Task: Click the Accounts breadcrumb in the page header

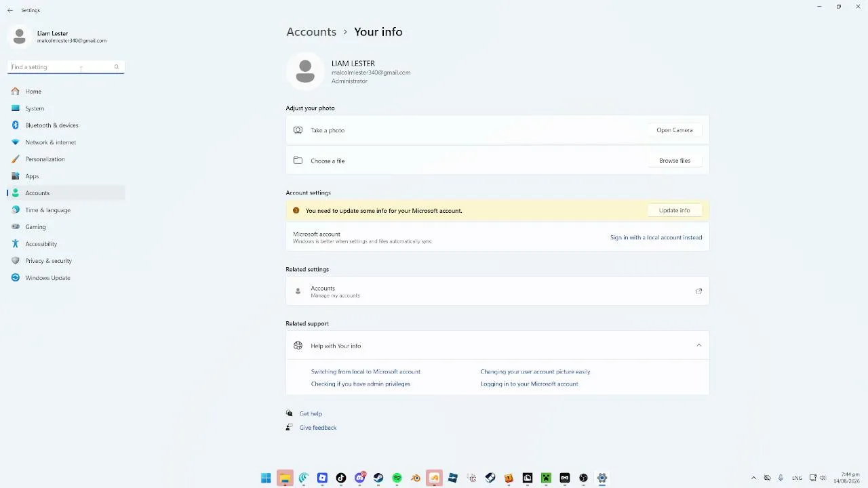Action: coord(311,32)
